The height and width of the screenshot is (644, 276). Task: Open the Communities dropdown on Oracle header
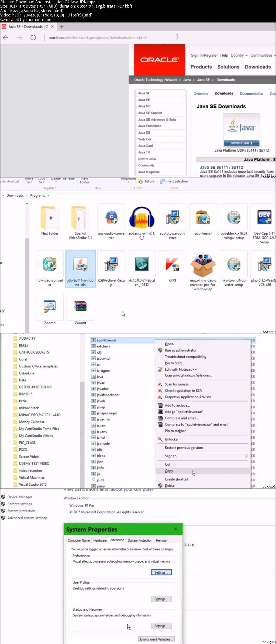(263, 55)
